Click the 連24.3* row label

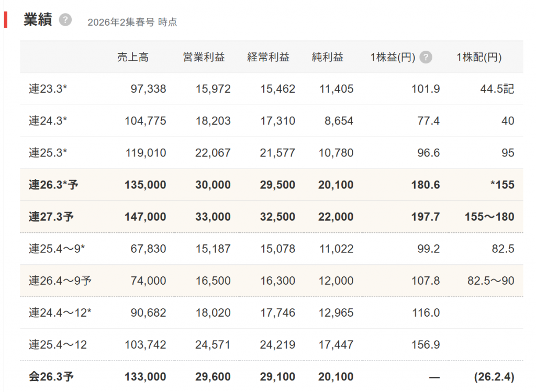48,121
